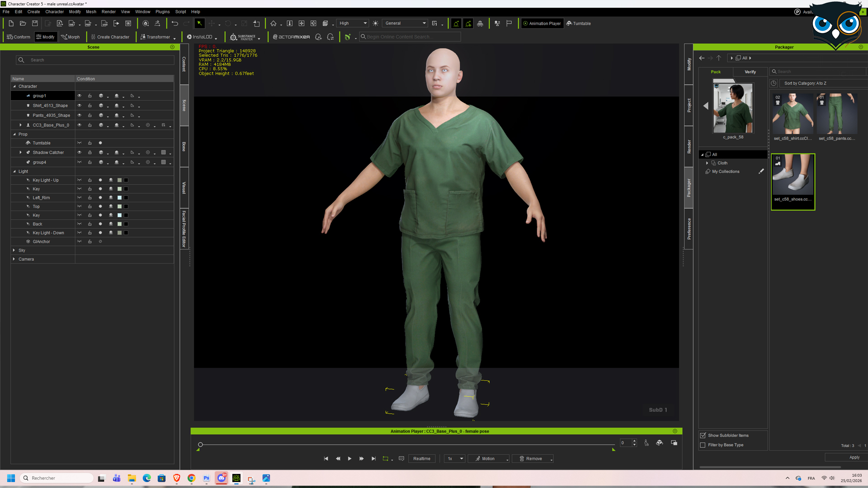Viewport: 868px width, 488px height.
Task: Click the Save project icon
Action: click(35, 23)
